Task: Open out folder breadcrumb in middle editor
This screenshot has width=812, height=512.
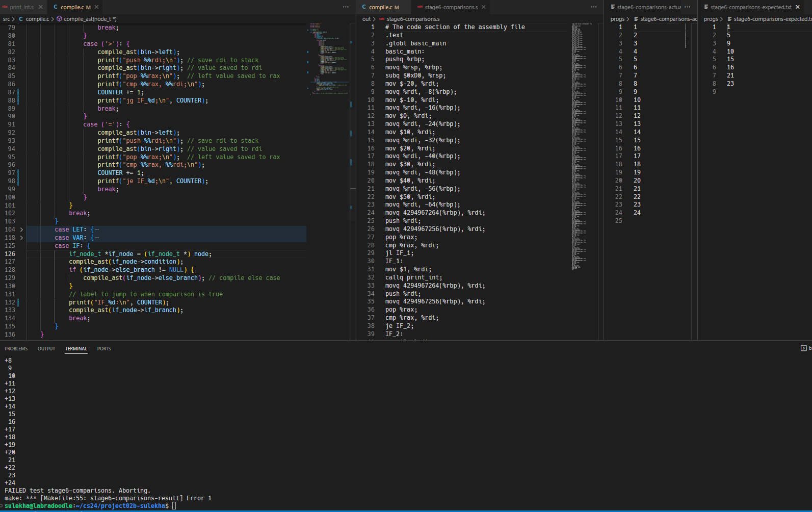Action: (x=366, y=19)
